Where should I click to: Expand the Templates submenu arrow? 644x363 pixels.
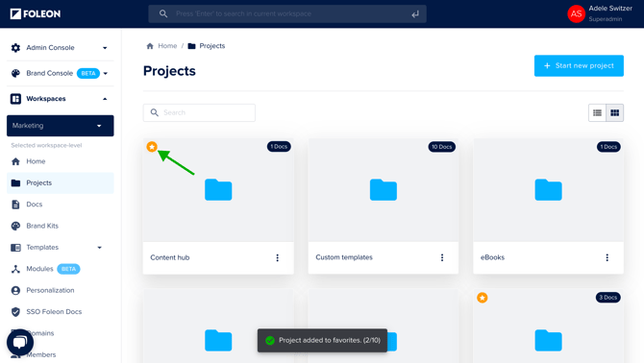[99, 248]
